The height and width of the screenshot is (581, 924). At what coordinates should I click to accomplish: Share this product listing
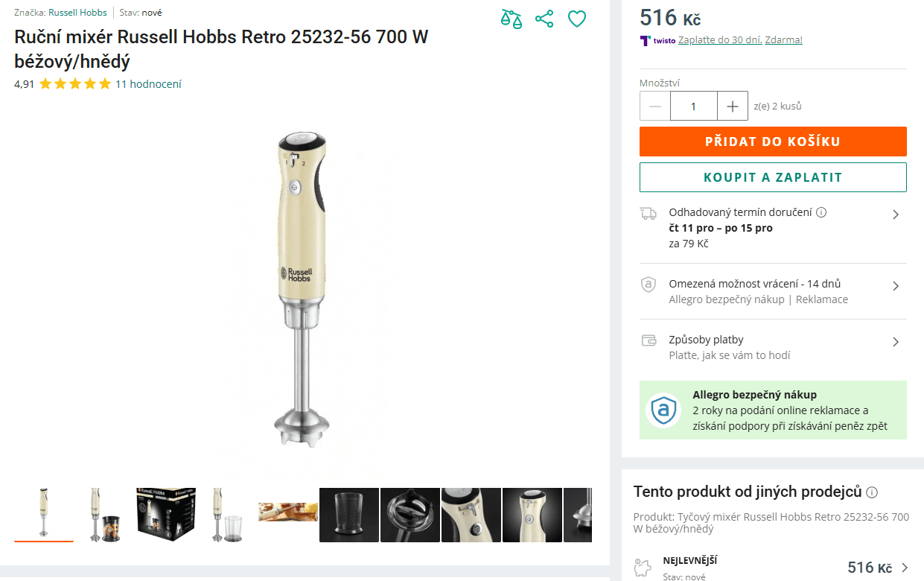[544, 19]
